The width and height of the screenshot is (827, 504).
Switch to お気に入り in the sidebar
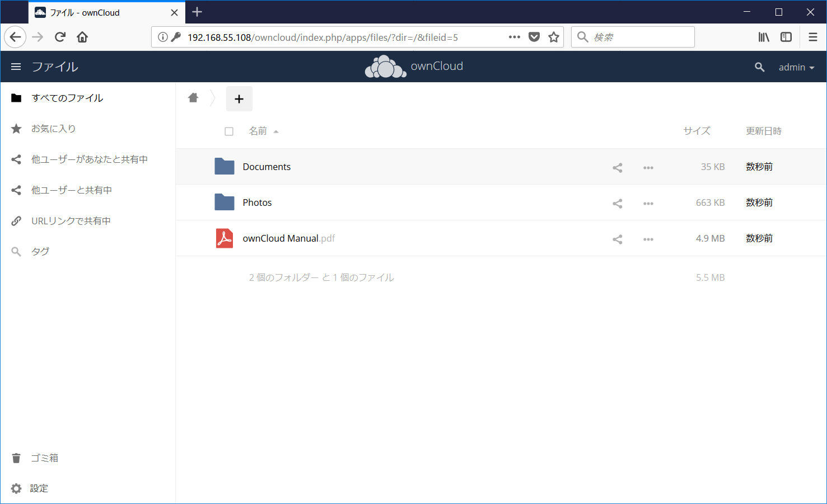tap(54, 128)
